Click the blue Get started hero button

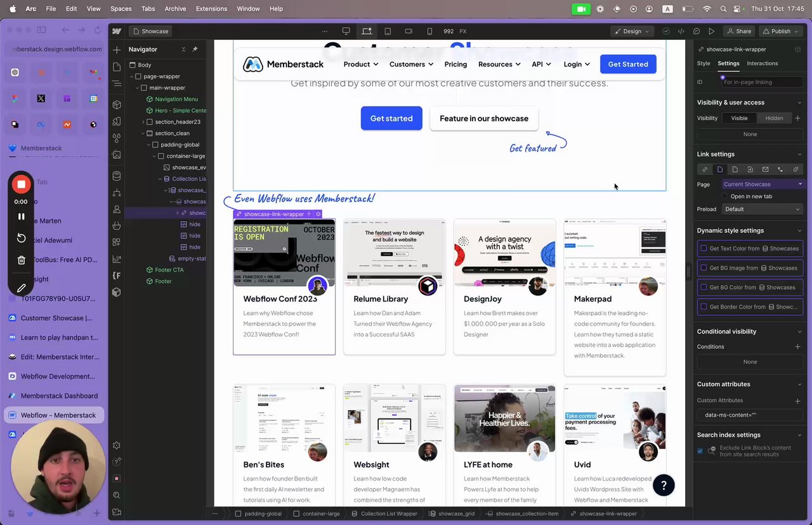point(391,119)
